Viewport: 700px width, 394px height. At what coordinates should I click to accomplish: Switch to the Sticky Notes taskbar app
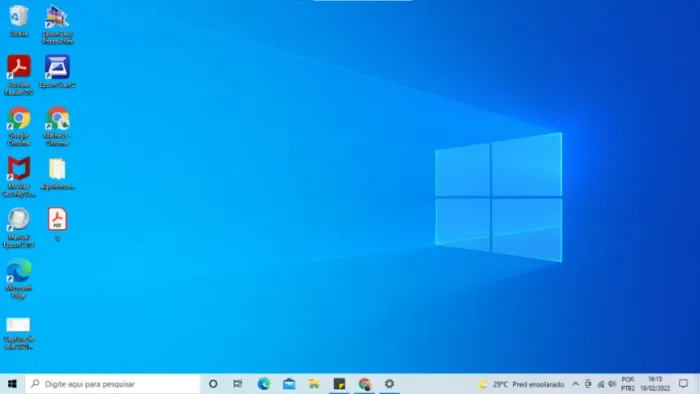[x=339, y=384]
